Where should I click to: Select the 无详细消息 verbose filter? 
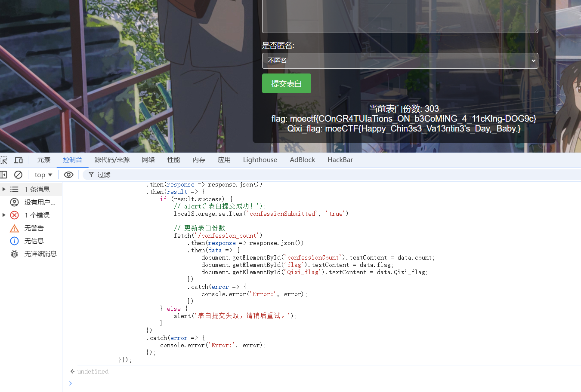click(x=40, y=254)
